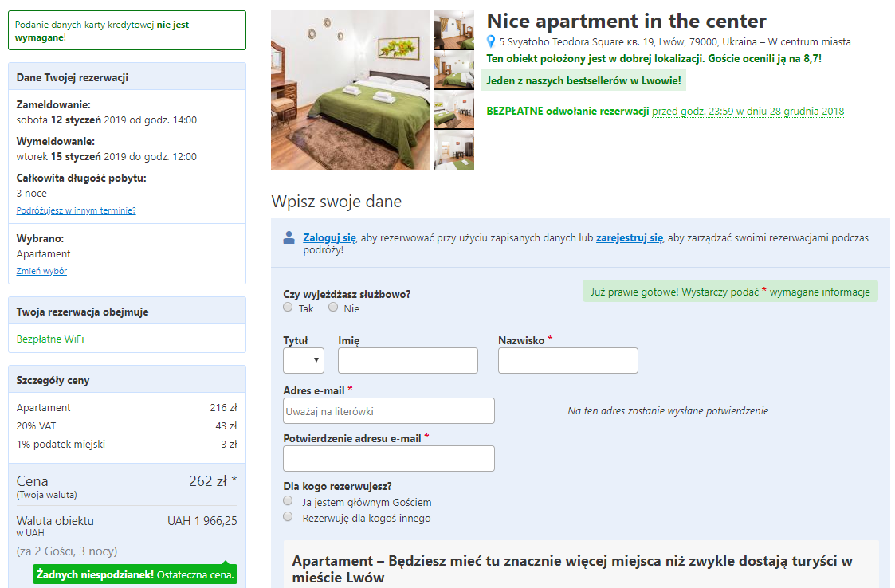The image size is (895, 588).
Task: Click the 'Apartament 216 zł' price row
Action: pos(127,408)
